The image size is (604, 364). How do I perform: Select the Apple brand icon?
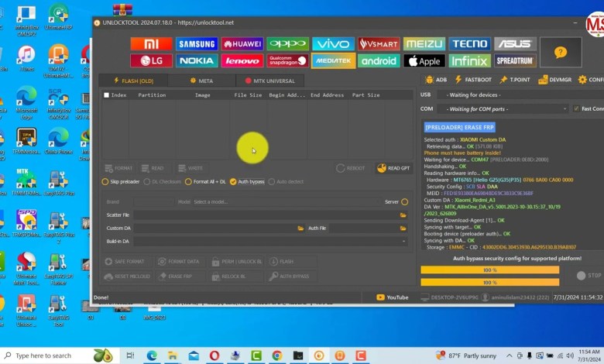click(424, 60)
